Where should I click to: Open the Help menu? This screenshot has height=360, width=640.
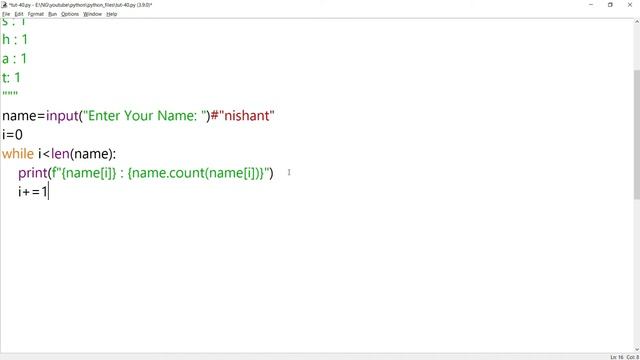pos(111,14)
